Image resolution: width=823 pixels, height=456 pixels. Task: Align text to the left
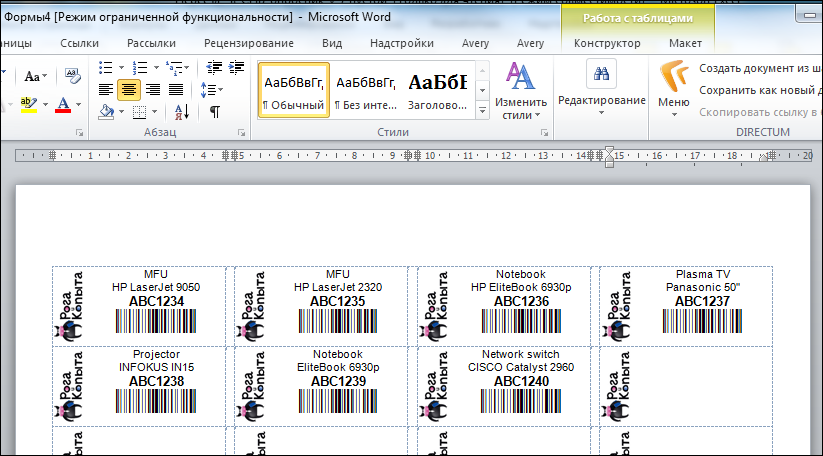click(105, 90)
